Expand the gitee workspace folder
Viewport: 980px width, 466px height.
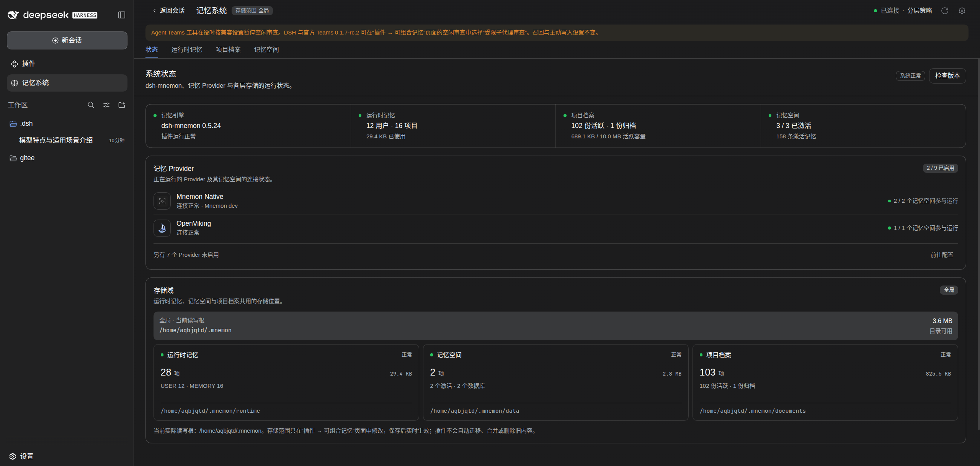(67, 158)
